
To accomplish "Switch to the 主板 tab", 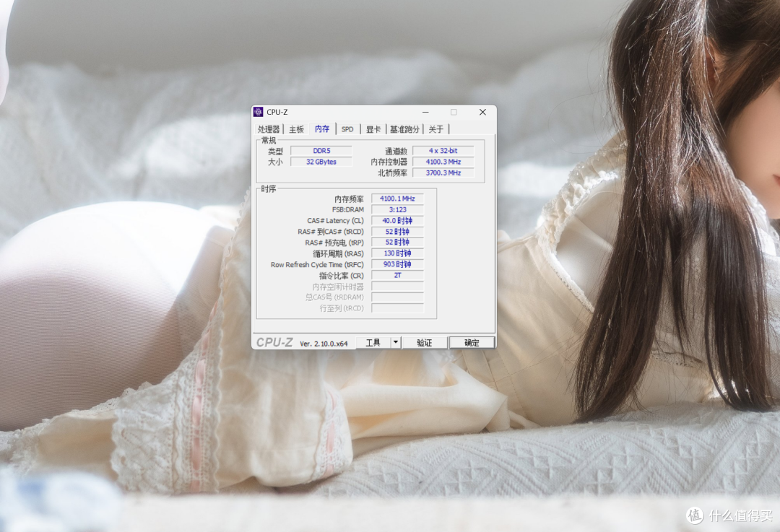I will [297, 129].
